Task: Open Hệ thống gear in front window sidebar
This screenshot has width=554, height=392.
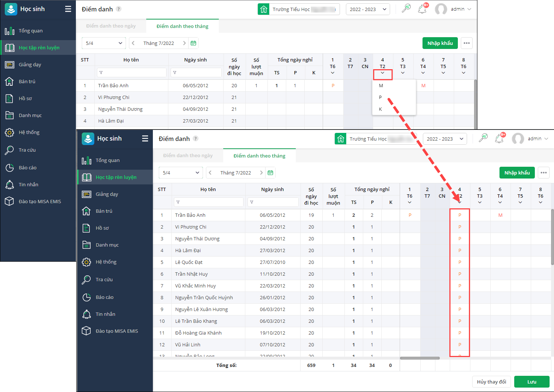Action: 86,262
